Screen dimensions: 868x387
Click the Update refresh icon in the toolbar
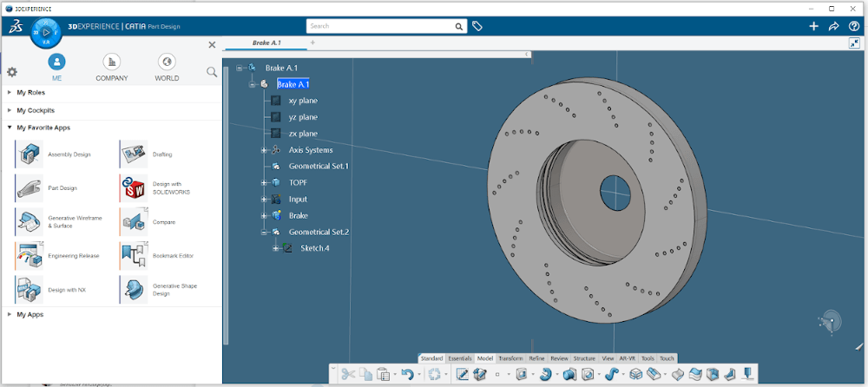coord(434,374)
